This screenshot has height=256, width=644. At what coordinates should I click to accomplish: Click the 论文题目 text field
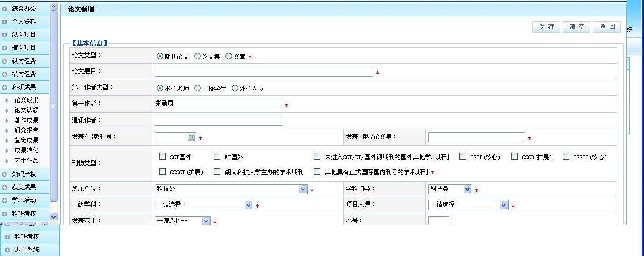(x=263, y=72)
